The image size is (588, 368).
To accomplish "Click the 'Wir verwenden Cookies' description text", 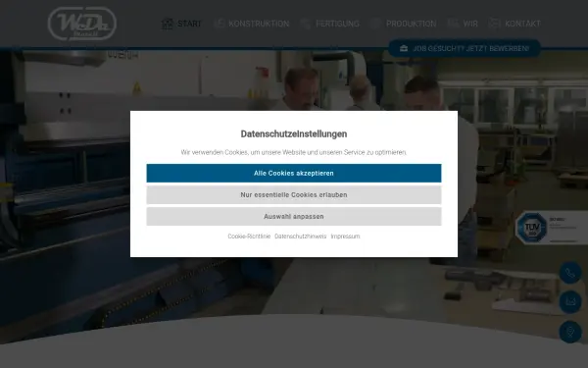I will pos(294,152).
